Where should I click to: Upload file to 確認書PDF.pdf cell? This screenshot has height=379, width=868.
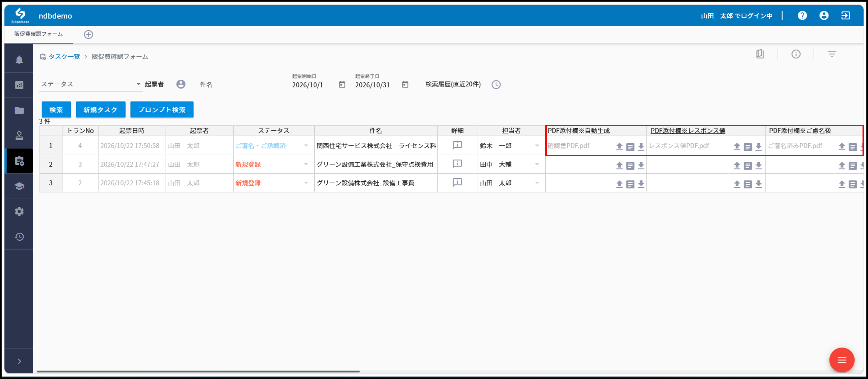click(x=619, y=147)
